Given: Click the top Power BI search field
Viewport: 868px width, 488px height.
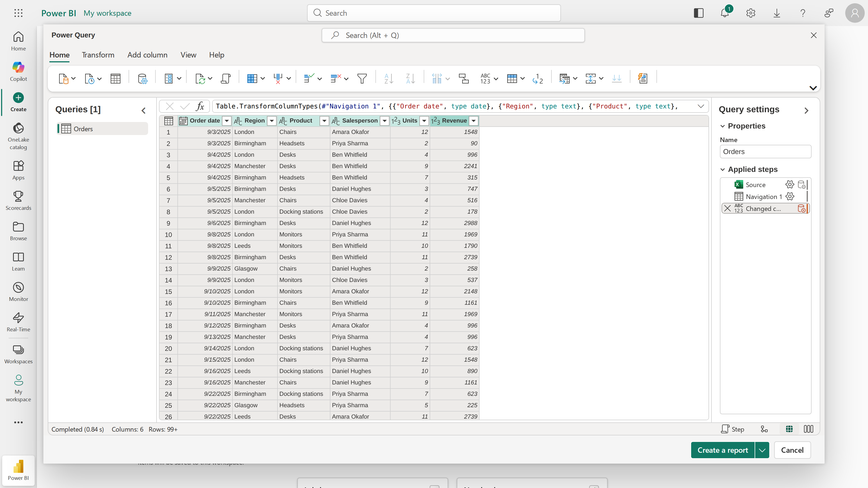Looking at the screenshot, I should pos(434,13).
